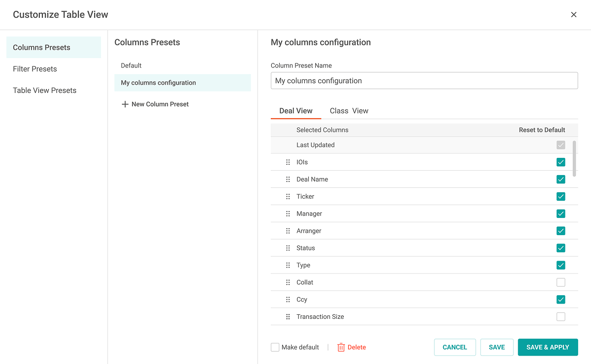Viewport: 591px width, 364px height.
Task: Close the Customize Table View dialog
Action: 574,15
